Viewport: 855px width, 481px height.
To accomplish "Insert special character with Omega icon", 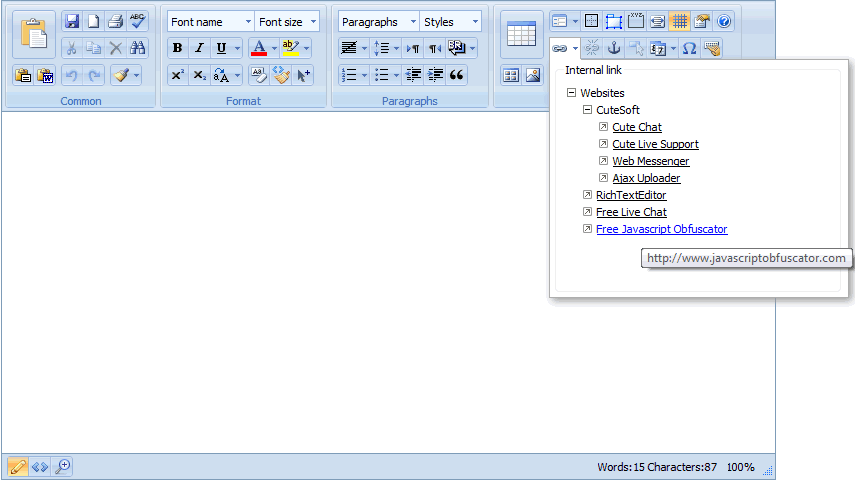I will pyautogui.click(x=689, y=48).
